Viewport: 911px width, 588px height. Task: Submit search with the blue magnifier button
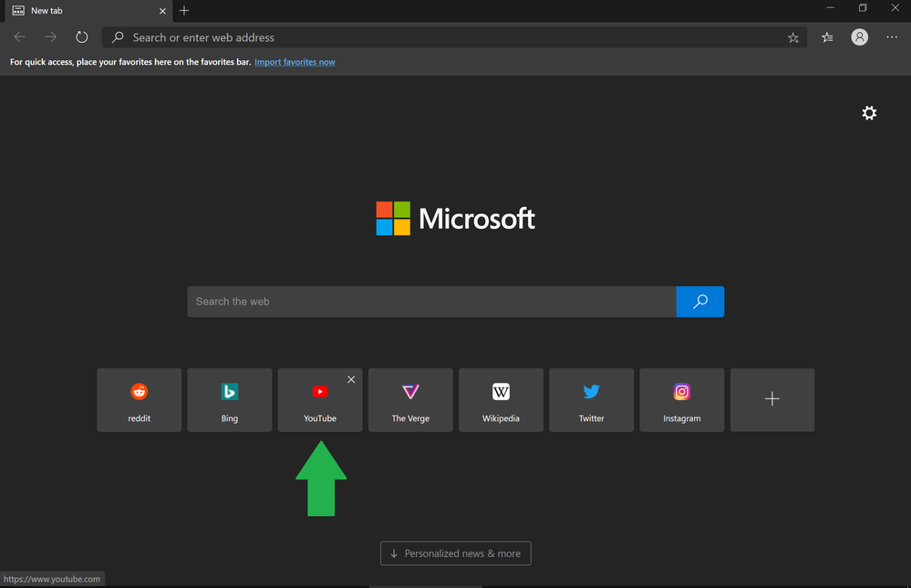[700, 302]
